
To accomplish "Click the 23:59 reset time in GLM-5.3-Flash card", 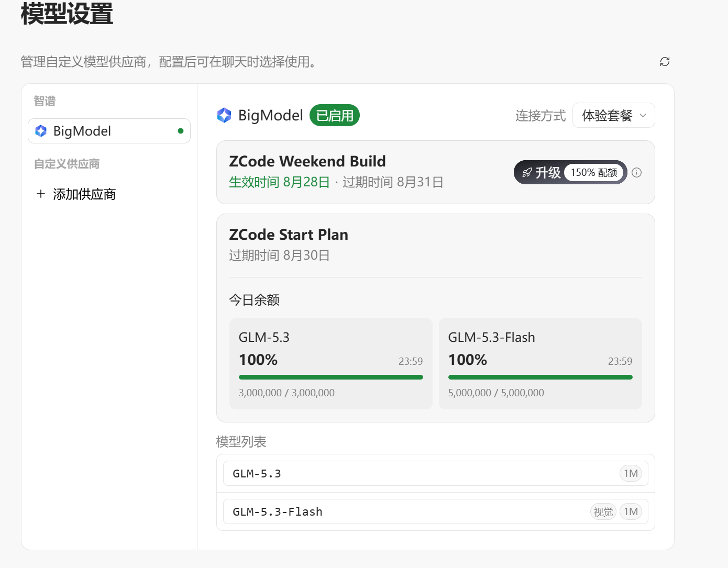I will pos(620,361).
